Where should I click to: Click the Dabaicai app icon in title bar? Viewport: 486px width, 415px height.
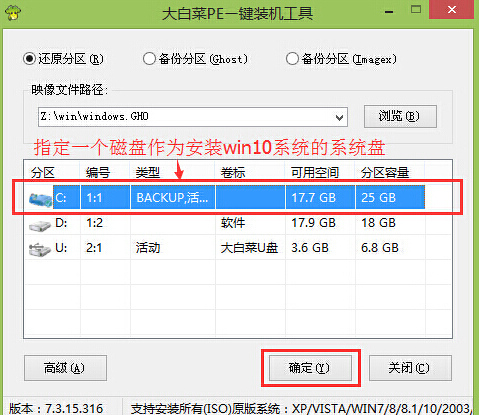coord(13,12)
